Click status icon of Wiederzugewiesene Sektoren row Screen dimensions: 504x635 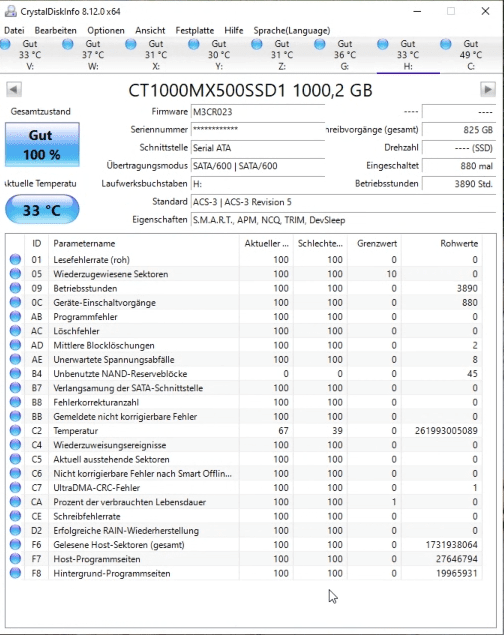point(15,274)
